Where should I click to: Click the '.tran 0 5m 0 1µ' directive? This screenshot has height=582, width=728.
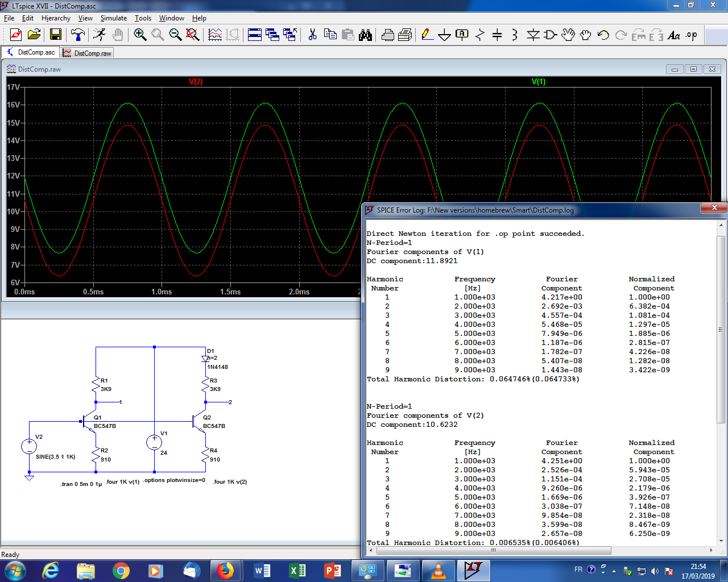(81, 484)
